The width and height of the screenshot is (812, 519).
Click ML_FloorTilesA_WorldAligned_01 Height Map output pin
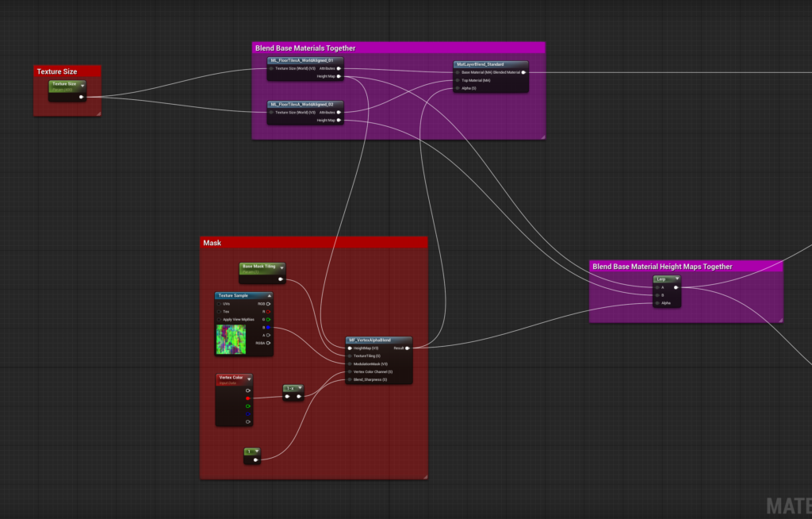point(339,77)
